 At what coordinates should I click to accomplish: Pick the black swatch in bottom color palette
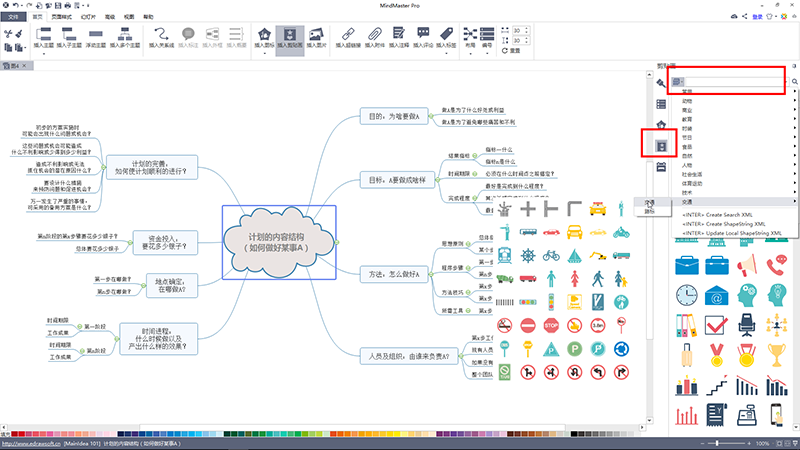(573, 434)
